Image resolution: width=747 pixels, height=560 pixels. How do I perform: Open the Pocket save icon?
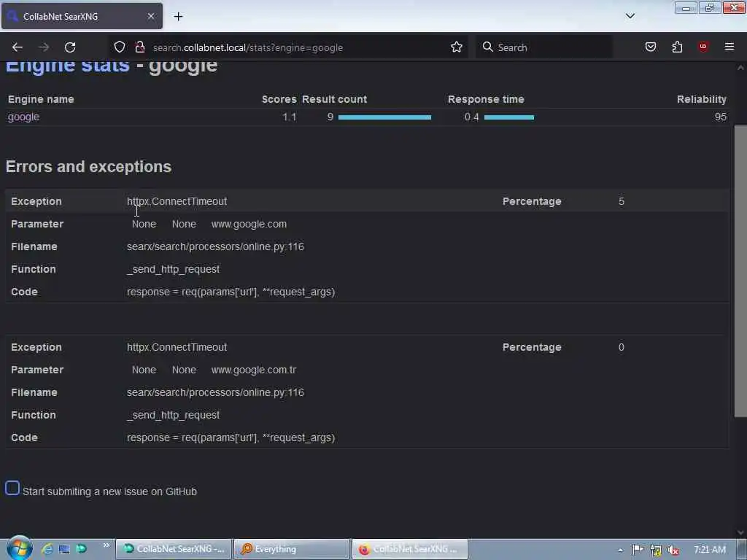click(x=650, y=47)
